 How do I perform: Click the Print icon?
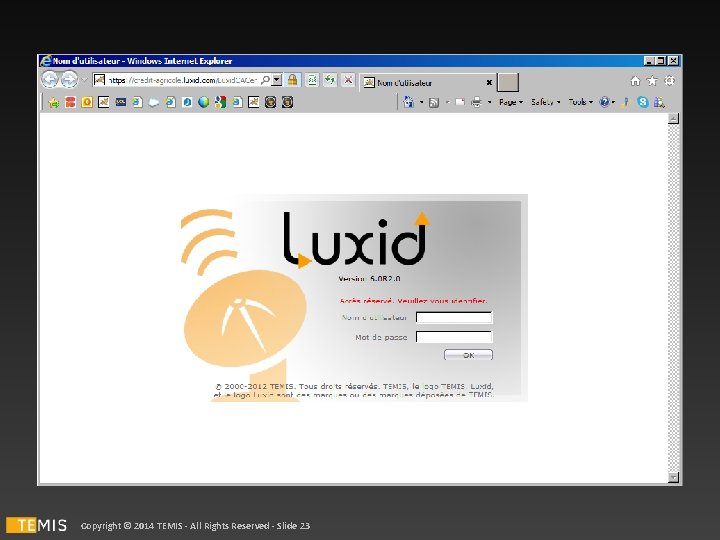click(476, 102)
